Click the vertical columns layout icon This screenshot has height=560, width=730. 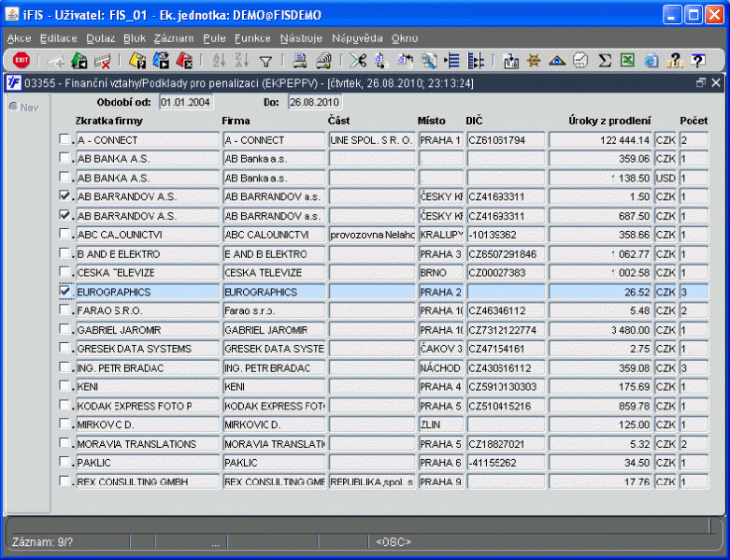pyautogui.click(x=476, y=61)
